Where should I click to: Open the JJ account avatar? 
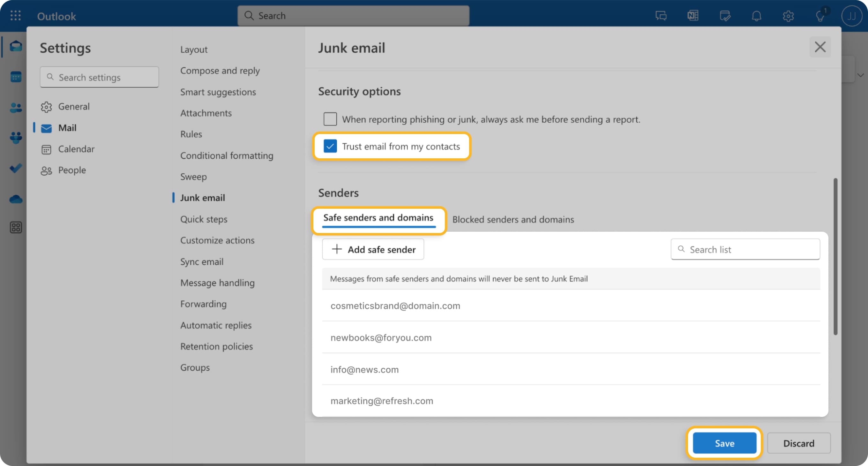coord(851,16)
